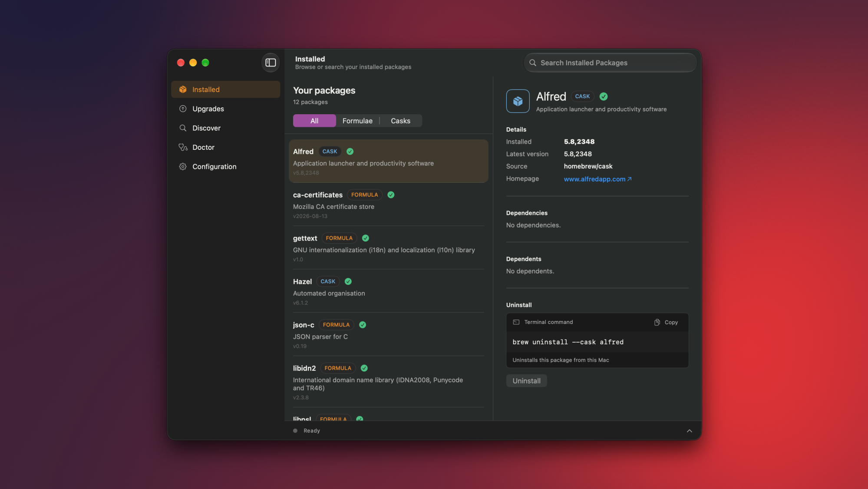Click the green checkmark beside Hazel

(348, 281)
